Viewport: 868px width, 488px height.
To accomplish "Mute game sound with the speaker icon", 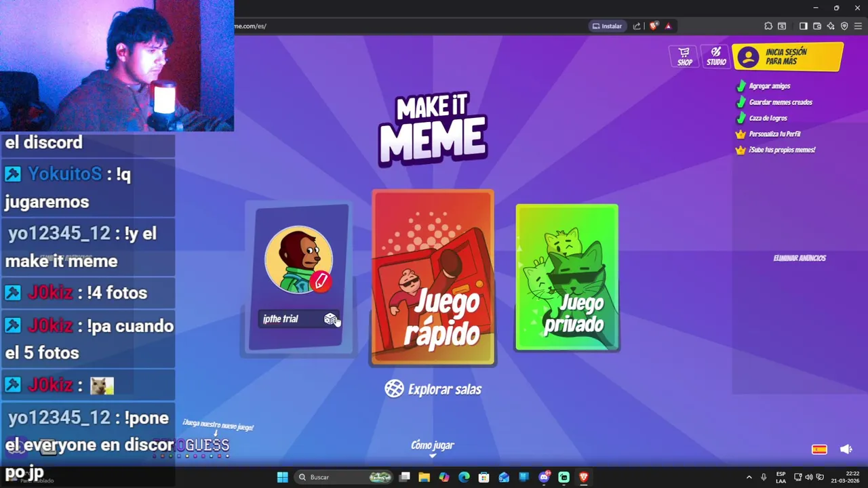I will point(846,449).
